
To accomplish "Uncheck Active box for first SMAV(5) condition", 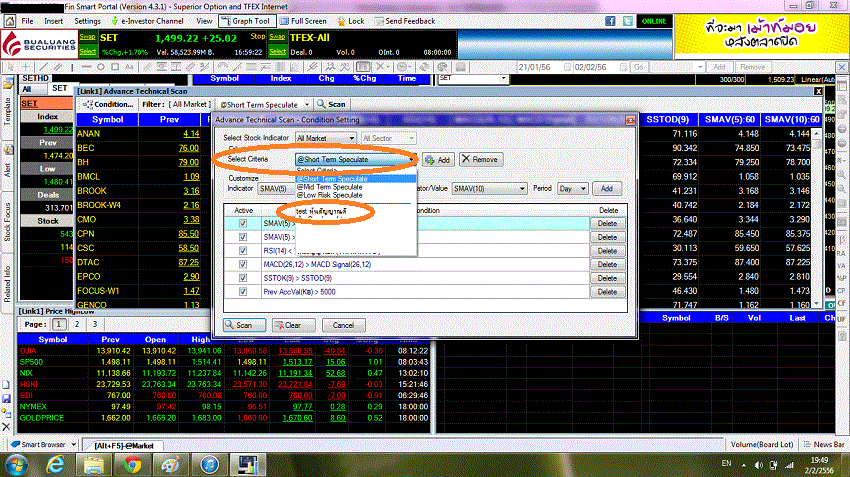I will click(x=243, y=223).
